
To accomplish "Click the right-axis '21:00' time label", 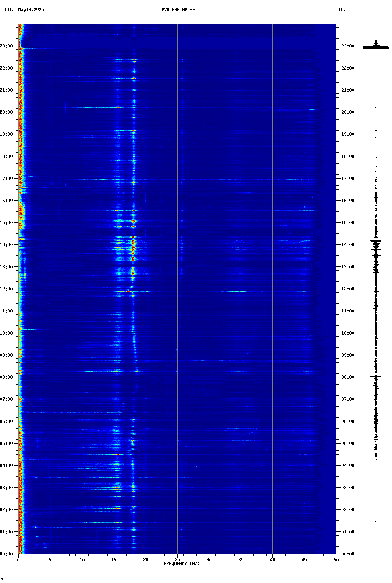I will (348, 90).
